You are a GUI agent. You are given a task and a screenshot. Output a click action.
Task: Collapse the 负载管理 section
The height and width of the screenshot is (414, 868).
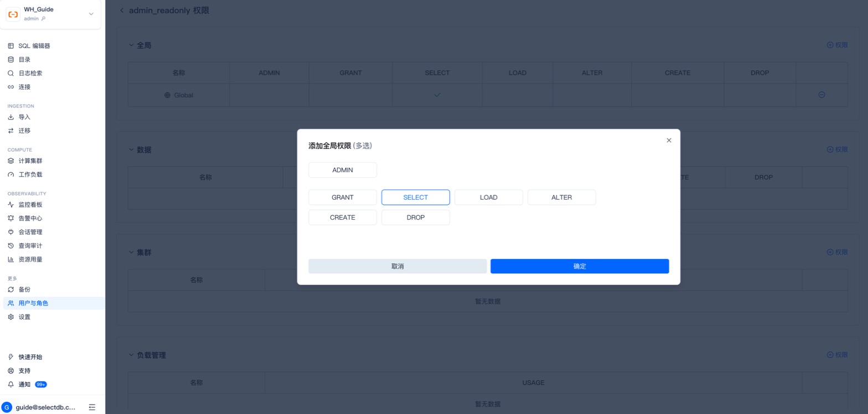click(x=131, y=355)
